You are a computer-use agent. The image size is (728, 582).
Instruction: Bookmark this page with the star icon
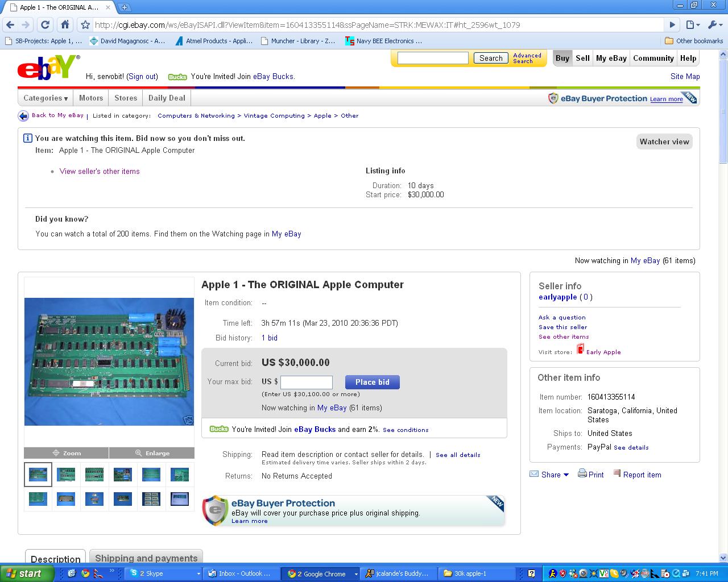pyautogui.click(x=85, y=24)
